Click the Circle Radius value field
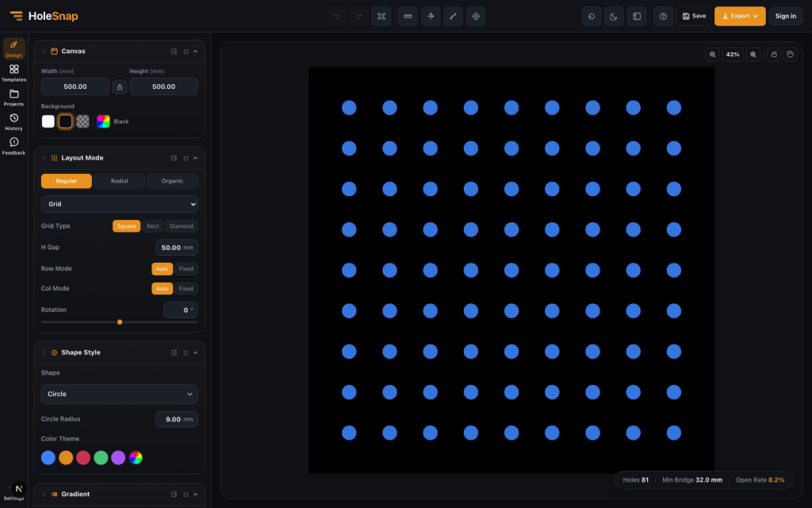Screen dimensions: 812x508 177,419
